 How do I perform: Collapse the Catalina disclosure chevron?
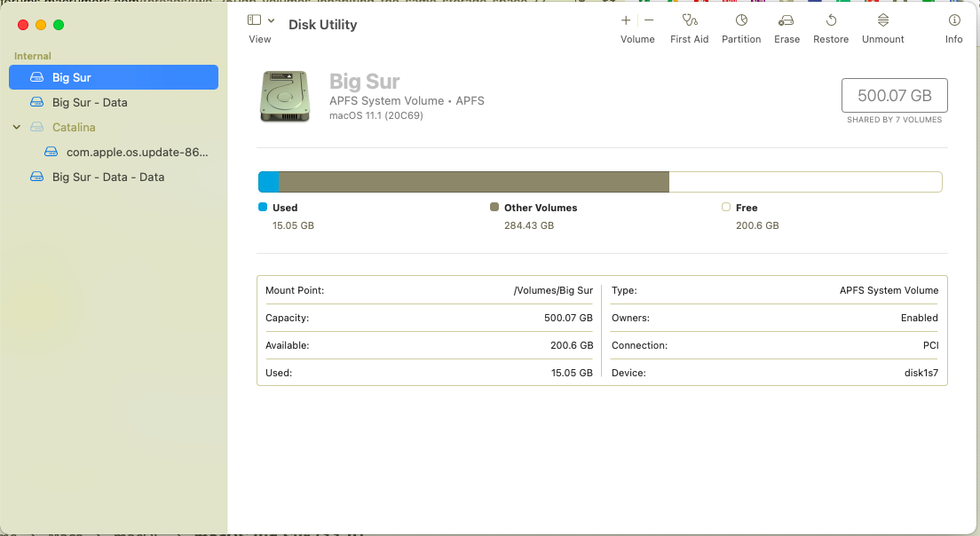[17, 128]
